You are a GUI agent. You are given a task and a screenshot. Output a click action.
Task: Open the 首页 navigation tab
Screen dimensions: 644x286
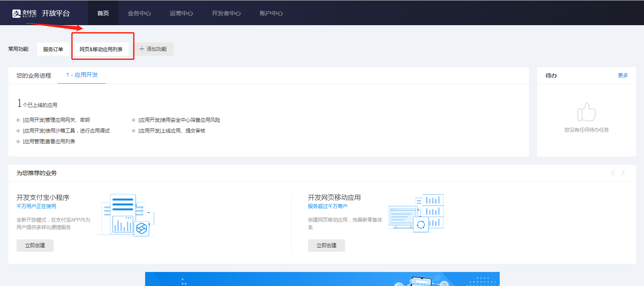(x=103, y=13)
